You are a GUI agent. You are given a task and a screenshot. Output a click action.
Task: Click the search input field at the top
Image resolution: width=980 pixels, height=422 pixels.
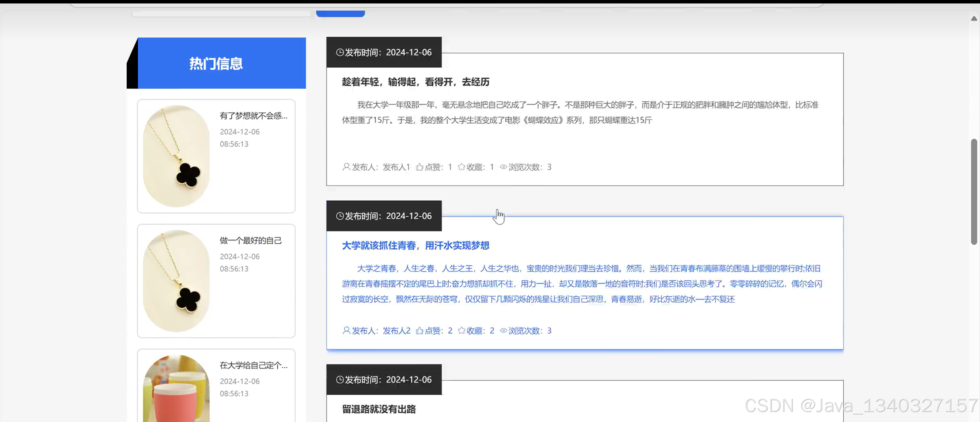[221, 14]
